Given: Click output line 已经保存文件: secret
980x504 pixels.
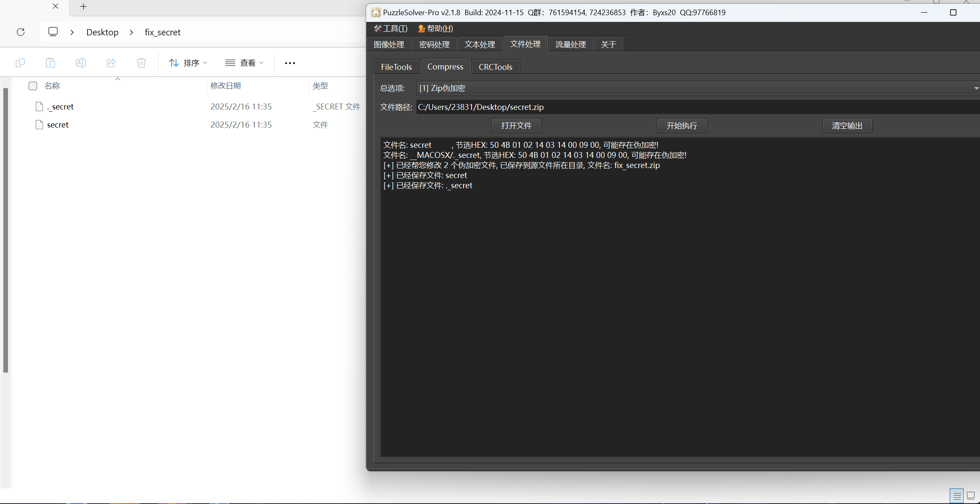Looking at the screenshot, I should [x=425, y=175].
